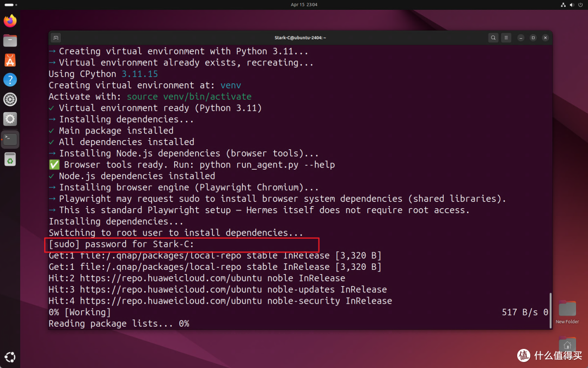Open the Files manager dock icon
Image resolution: width=588 pixels, height=368 pixels.
[10, 40]
